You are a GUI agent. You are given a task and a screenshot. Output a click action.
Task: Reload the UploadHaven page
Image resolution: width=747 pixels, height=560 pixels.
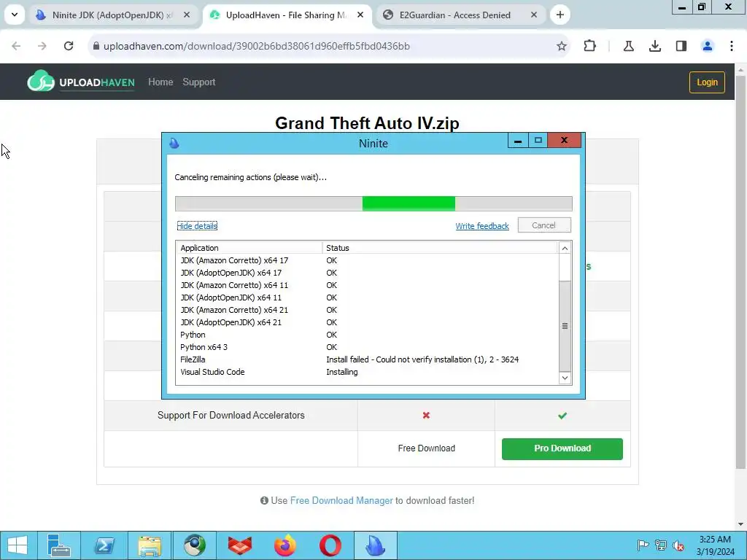(69, 46)
